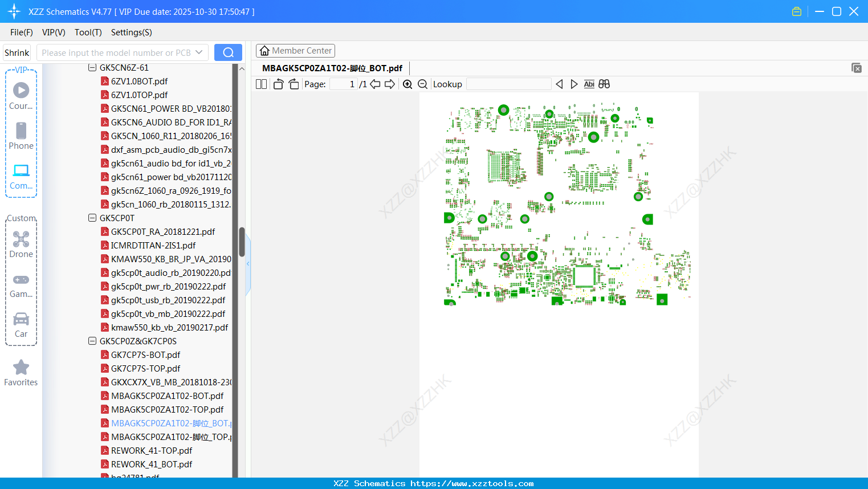Close the open PDF tab panel icon
Image resolution: width=868 pixels, height=489 pixels.
click(857, 68)
